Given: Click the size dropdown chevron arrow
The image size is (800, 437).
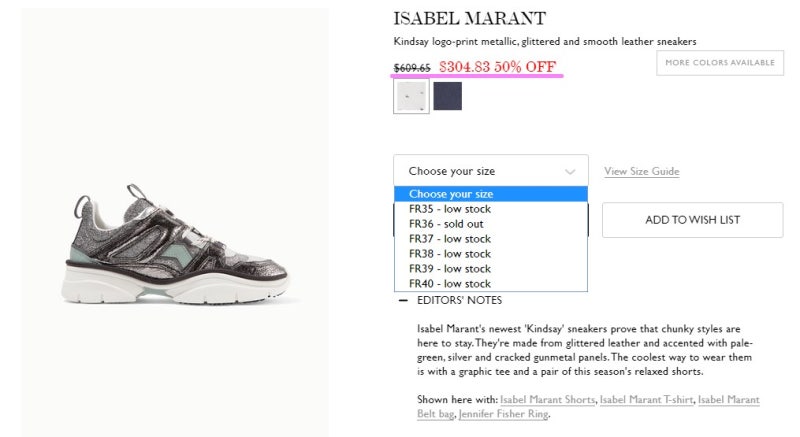Looking at the screenshot, I should (570, 172).
